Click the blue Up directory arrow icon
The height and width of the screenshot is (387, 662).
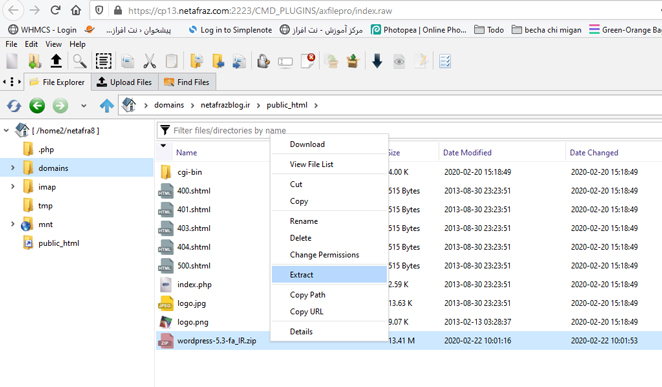107,106
